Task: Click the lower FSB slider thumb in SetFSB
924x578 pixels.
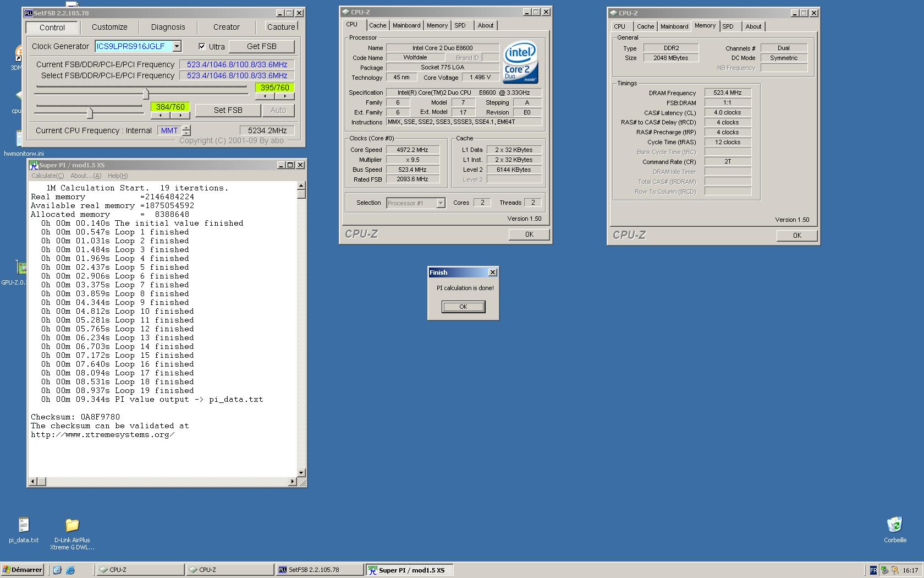Action: [90, 113]
